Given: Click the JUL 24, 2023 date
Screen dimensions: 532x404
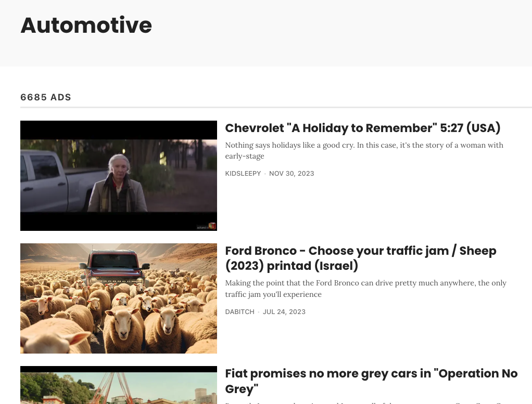Looking at the screenshot, I should 284,312.
